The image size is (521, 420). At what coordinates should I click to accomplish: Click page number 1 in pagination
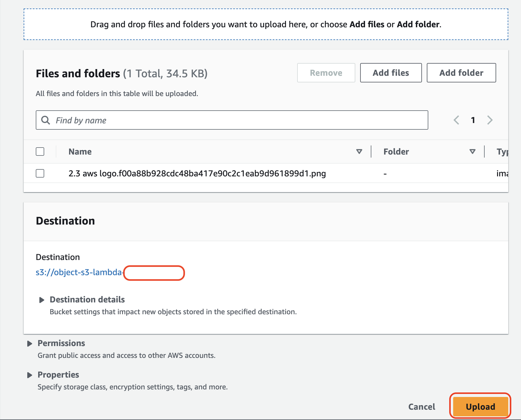(473, 120)
